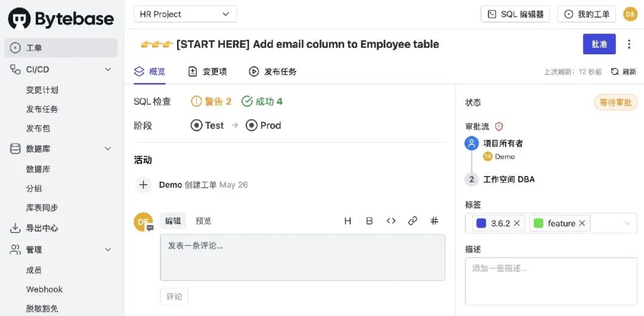Select the Prod stage radio indicator
Image resolution: width=644 pixels, height=316 pixels.
[252, 125]
